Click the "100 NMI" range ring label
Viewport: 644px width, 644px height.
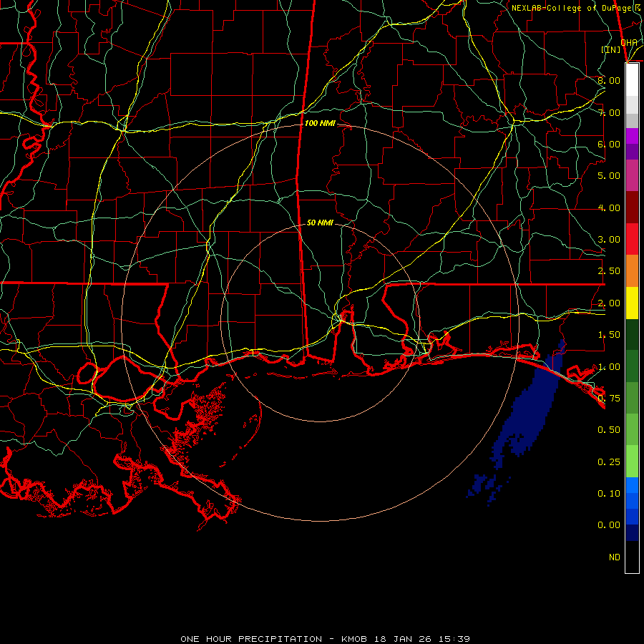(x=320, y=123)
